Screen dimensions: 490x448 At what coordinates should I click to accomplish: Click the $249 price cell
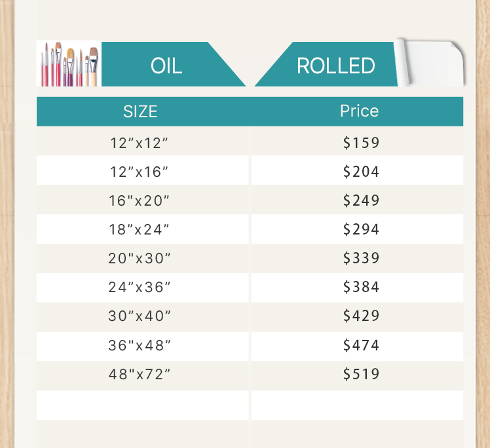(x=361, y=200)
